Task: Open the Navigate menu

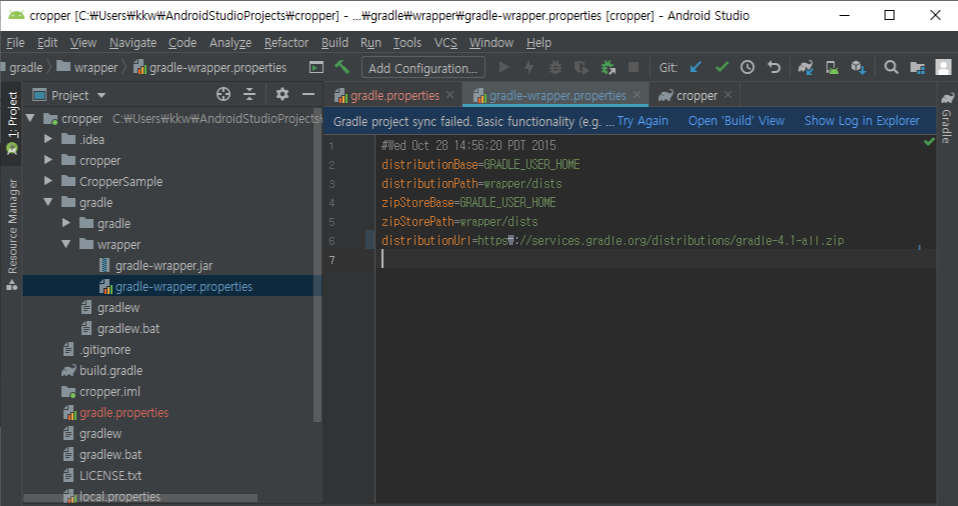Action: point(133,42)
